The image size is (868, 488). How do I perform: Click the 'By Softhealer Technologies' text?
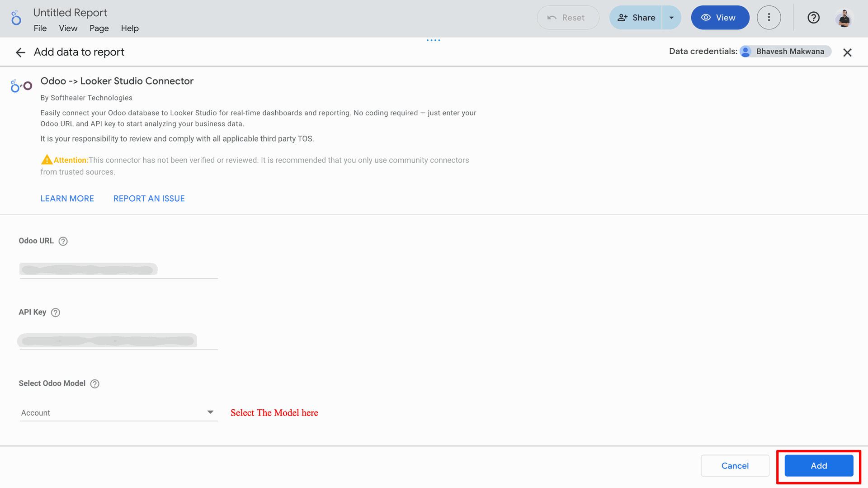pyautogui.click(x=86, y=98)
